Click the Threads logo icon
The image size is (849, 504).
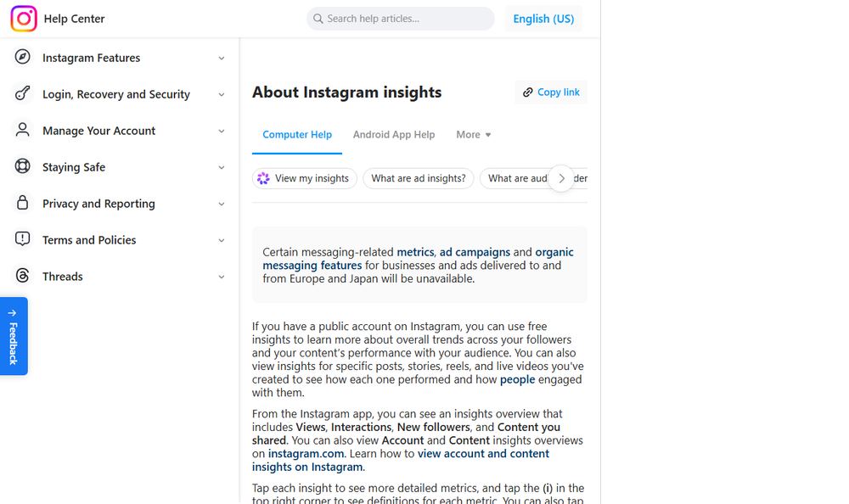[x=22, y=276]
